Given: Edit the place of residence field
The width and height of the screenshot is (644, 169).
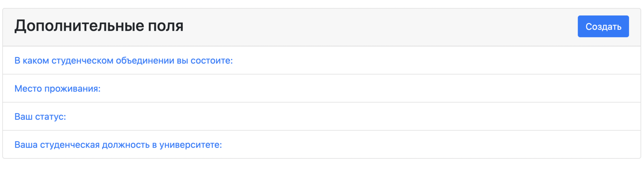Looking at the screenshot, I should pos(57,88).
